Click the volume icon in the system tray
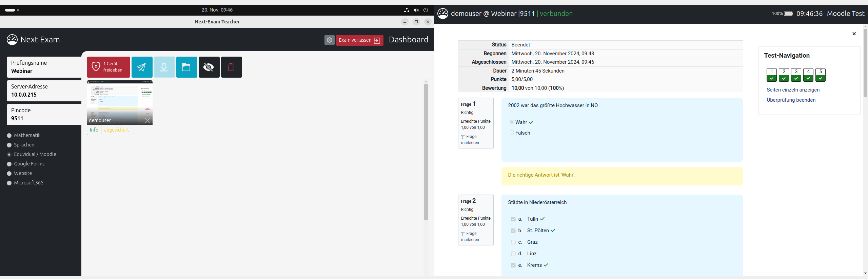Screen dimensions: 868x279 coord(416,10)
